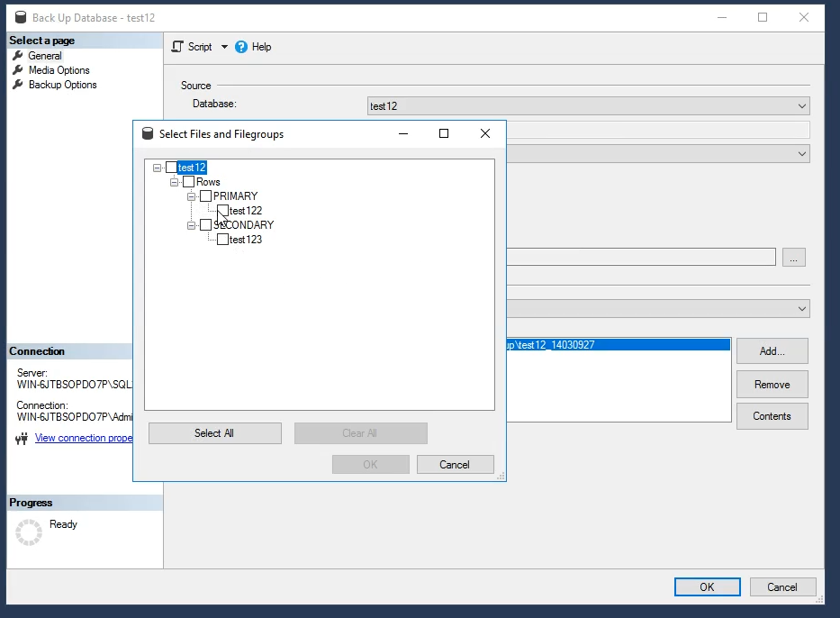Open dropdown above backup destination list
The image size is (840, 618).
[x=658, y=309]
